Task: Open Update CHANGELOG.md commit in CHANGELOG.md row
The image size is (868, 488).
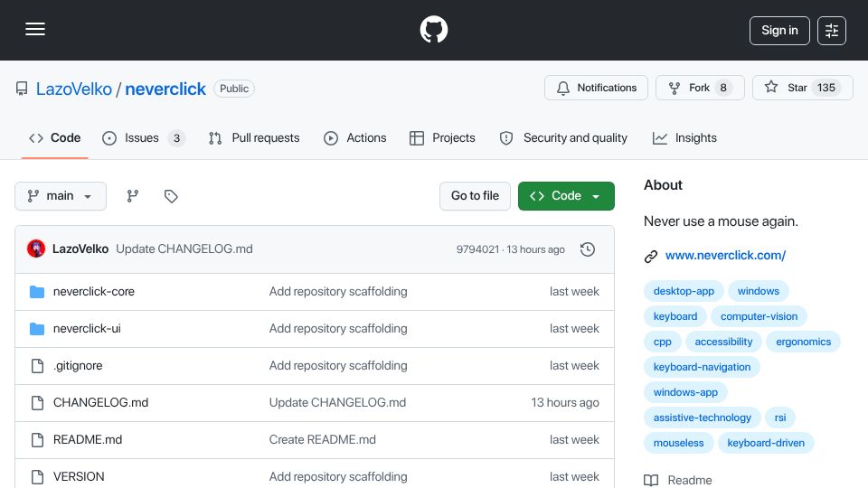Action: [x=337, y=403]
